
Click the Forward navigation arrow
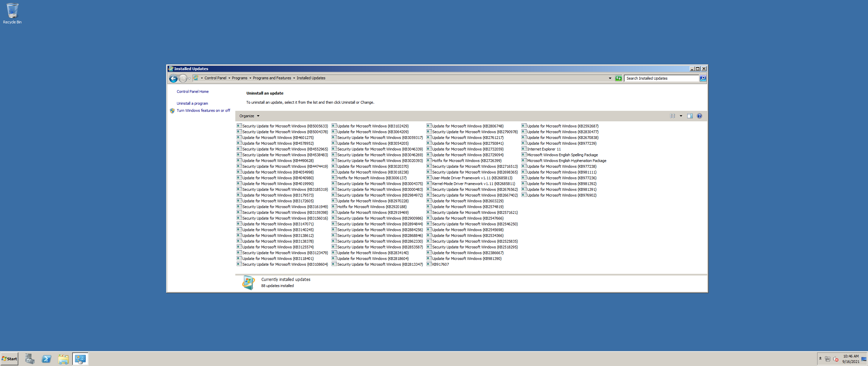pyautogui.click(x=183, y=79)
